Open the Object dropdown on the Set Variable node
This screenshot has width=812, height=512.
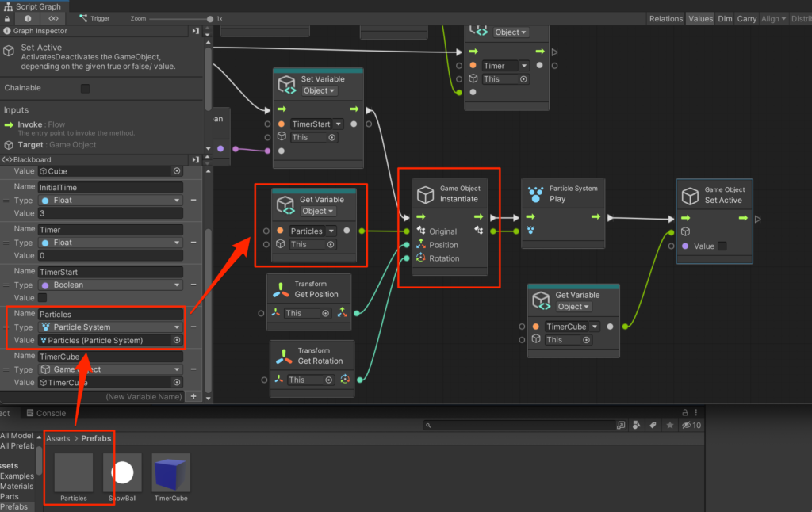click(x=318, y=90)
